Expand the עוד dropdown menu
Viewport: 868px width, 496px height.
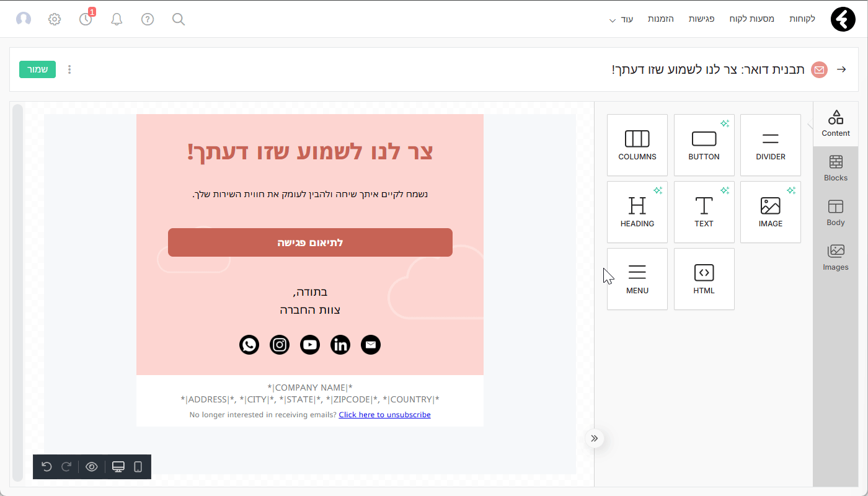[x=621, y=19]
